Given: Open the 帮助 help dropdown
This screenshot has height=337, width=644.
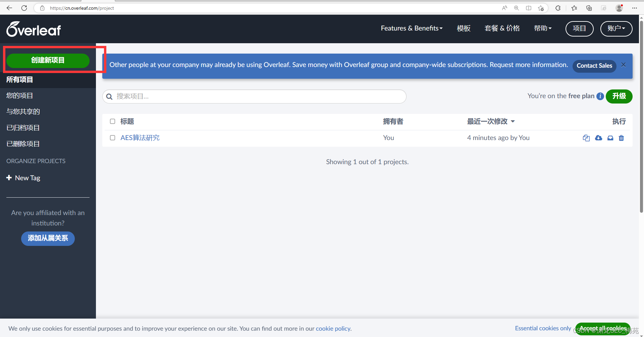Looking at the screenshot, I should (x=543, y=28).
